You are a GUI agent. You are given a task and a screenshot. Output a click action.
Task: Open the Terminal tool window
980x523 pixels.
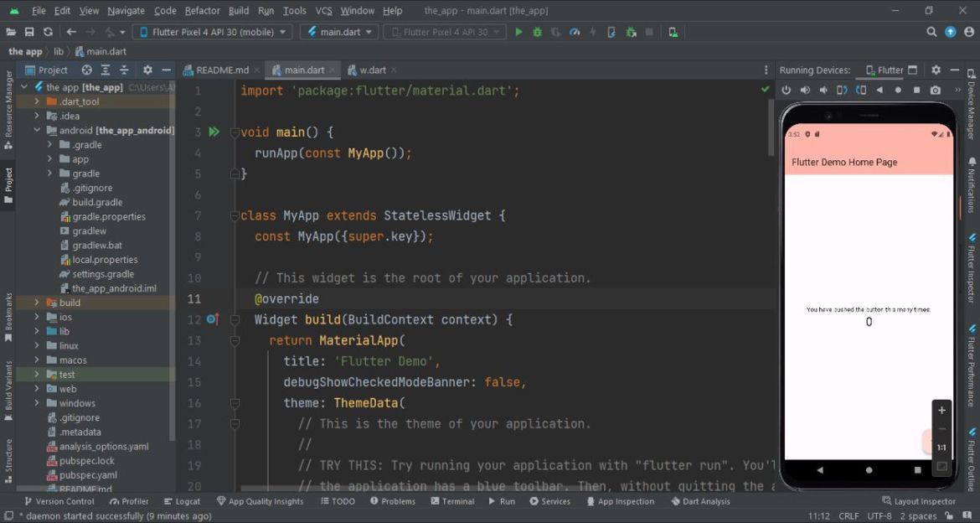coord(451,501)
